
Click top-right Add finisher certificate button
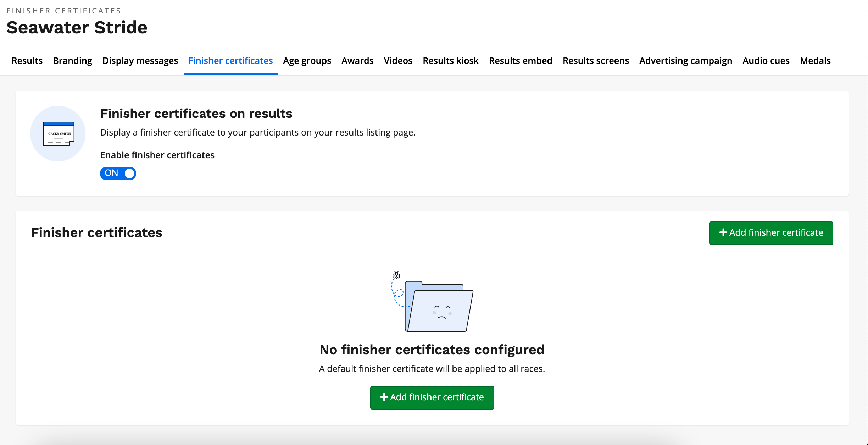771,233
